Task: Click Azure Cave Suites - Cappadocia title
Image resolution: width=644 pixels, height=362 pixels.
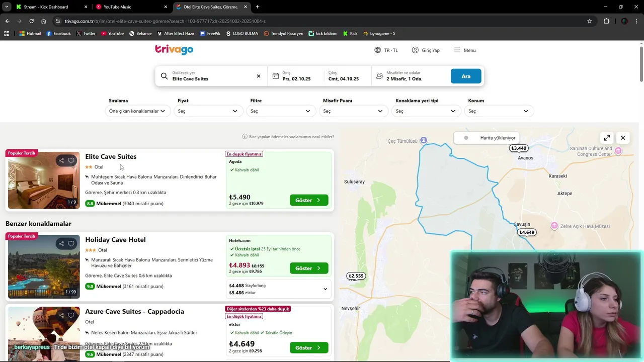Action: pos(134,312)
